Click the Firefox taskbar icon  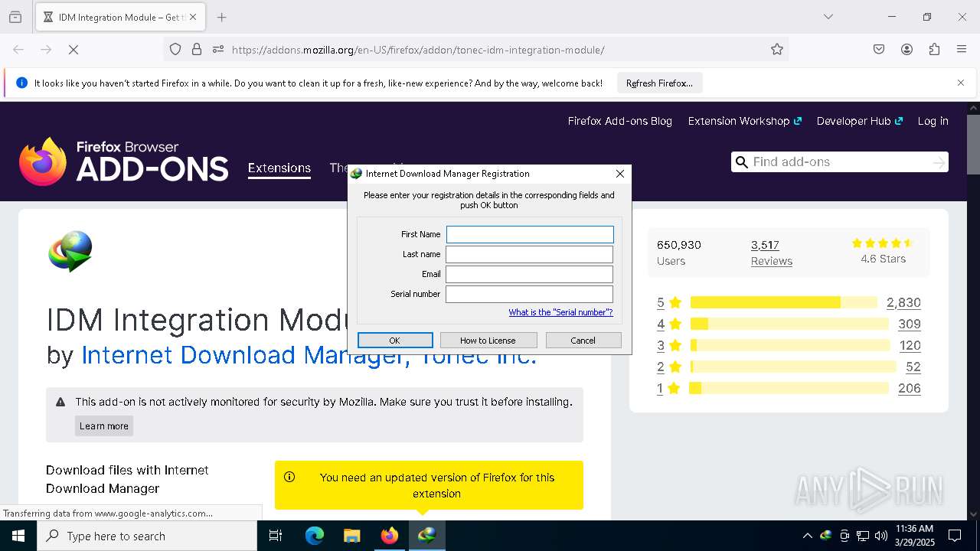coord(390,536)
